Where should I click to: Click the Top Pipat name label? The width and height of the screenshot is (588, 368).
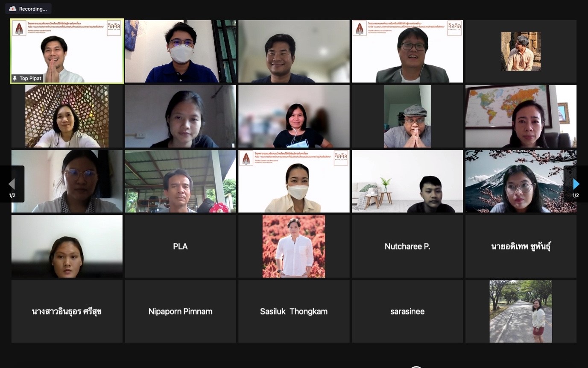(x=31, y=79)
